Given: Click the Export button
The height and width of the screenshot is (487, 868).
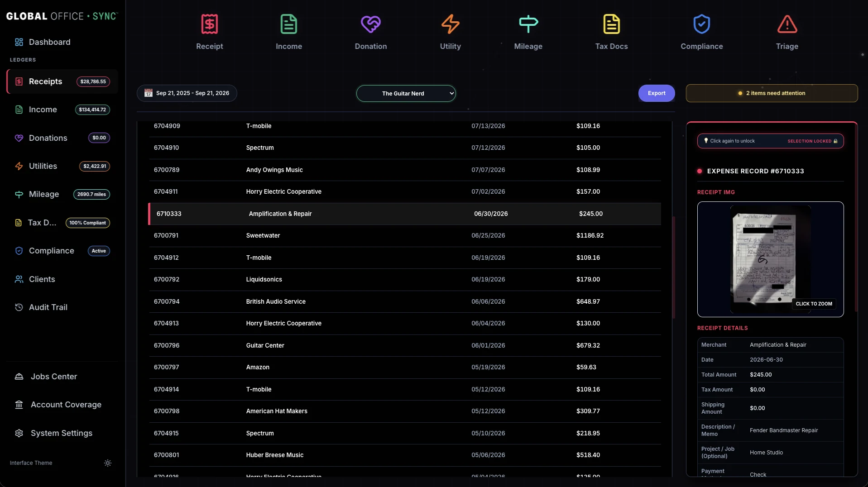Looking at the screenshot, I should [x=657, y=93].
